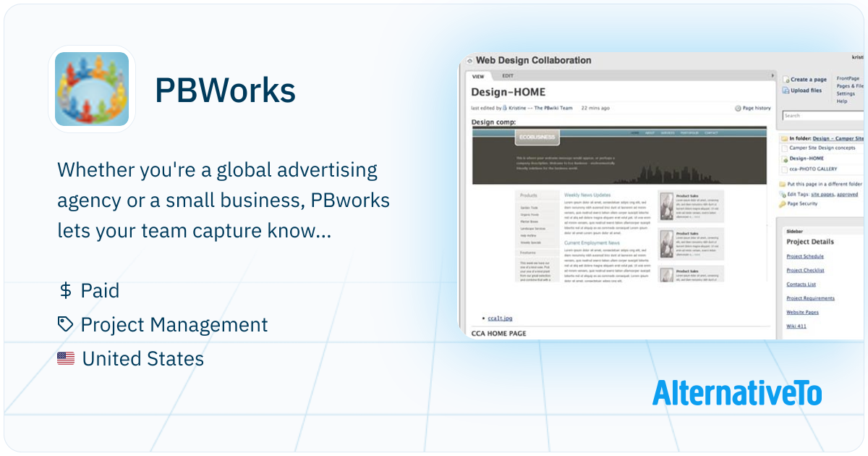Image resolution: width=868 pixels, height=456 pixels.
Task: Click page icon beside Camper Site Design concepts
Action: (x=784, y=148)
